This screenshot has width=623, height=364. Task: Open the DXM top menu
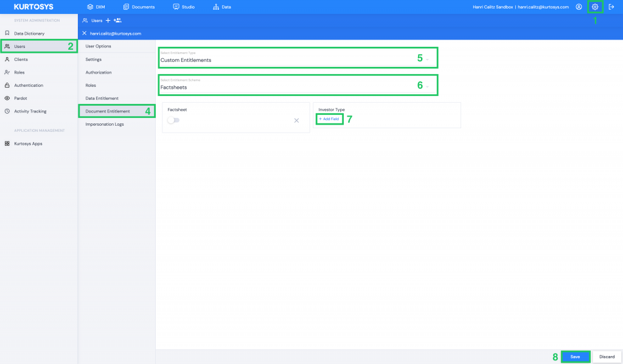coord(96,7)
